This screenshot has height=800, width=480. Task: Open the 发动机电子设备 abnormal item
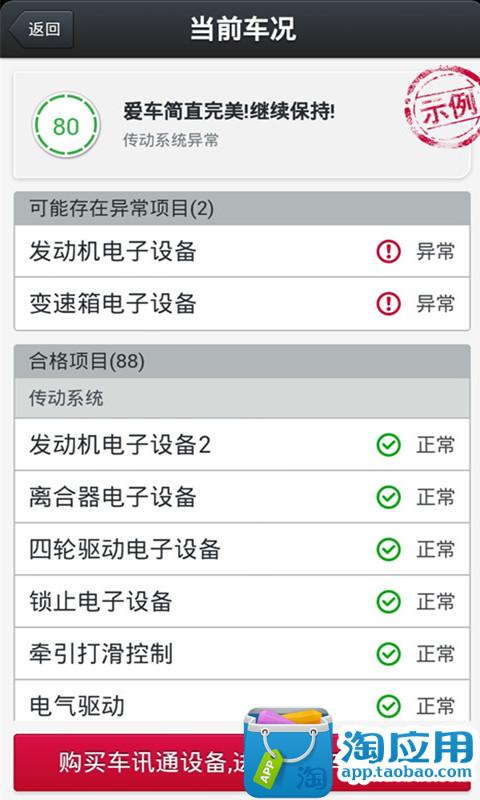click(242, 252)
